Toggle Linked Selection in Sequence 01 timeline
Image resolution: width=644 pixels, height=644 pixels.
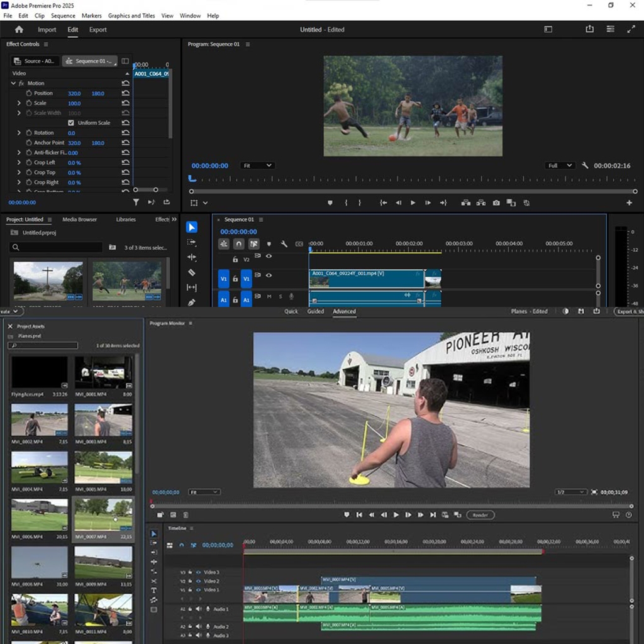[254, 244]
